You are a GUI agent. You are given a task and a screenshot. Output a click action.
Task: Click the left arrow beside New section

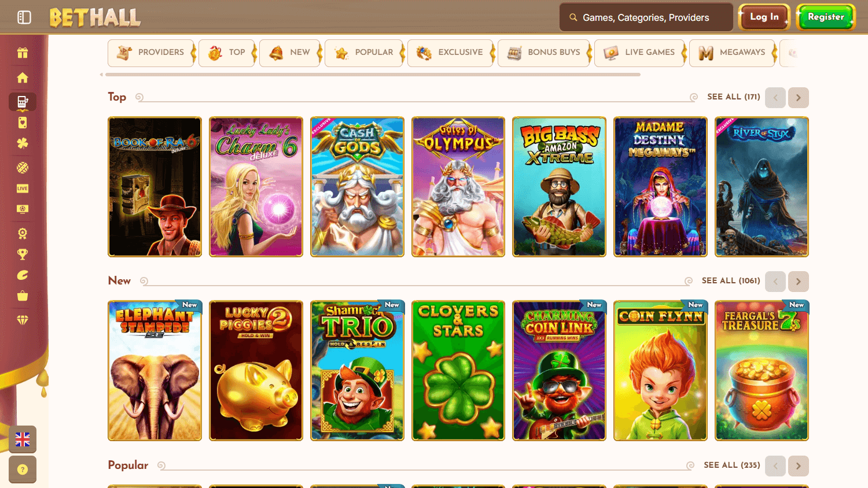775,281
